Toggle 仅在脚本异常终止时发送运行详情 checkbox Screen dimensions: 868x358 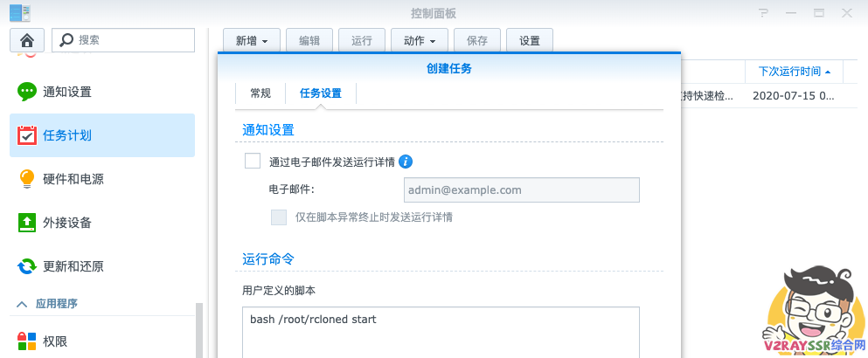[x=279, y=217]
